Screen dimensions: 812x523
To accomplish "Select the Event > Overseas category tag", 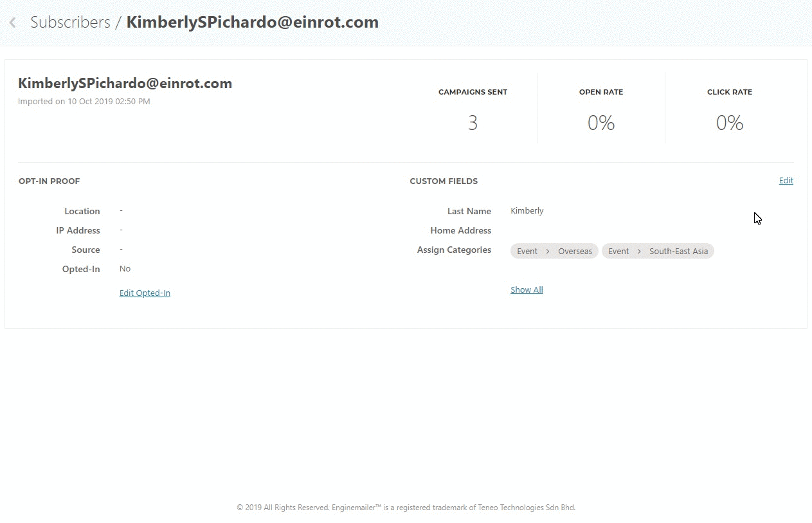I will (554, 252).
